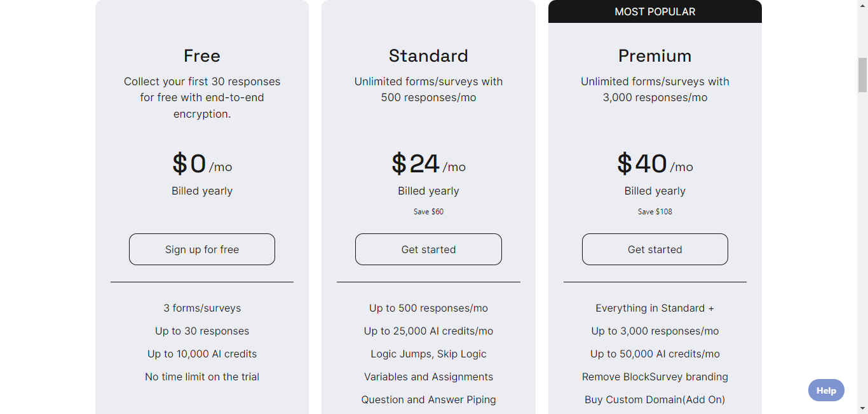
Task: Select the Premium plan heading
Action: tap(655, 56)
